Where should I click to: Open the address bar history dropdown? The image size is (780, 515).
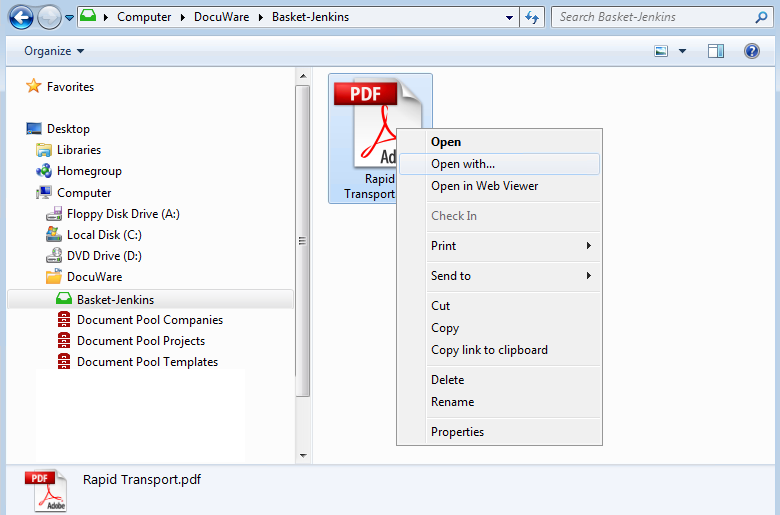[x=509, y=18]
